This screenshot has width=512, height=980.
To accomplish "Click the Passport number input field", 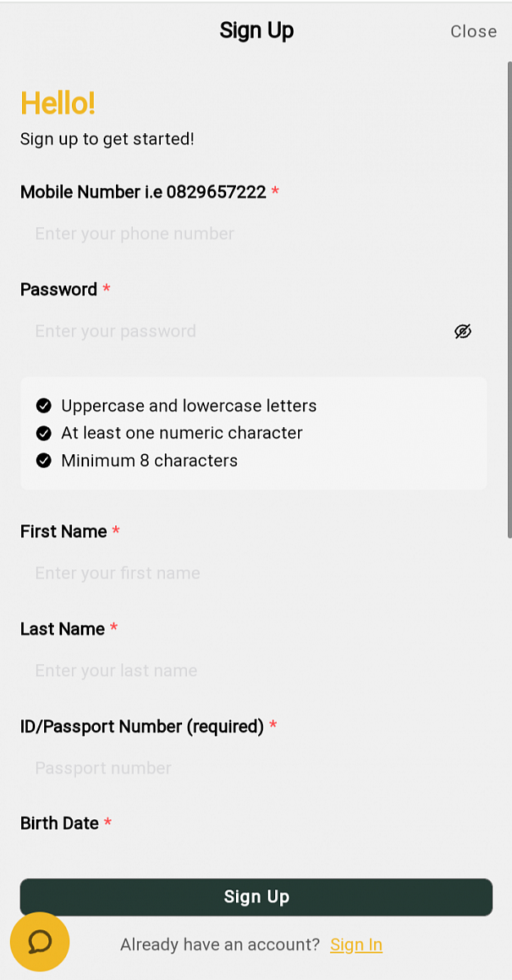I will [245, 768].
